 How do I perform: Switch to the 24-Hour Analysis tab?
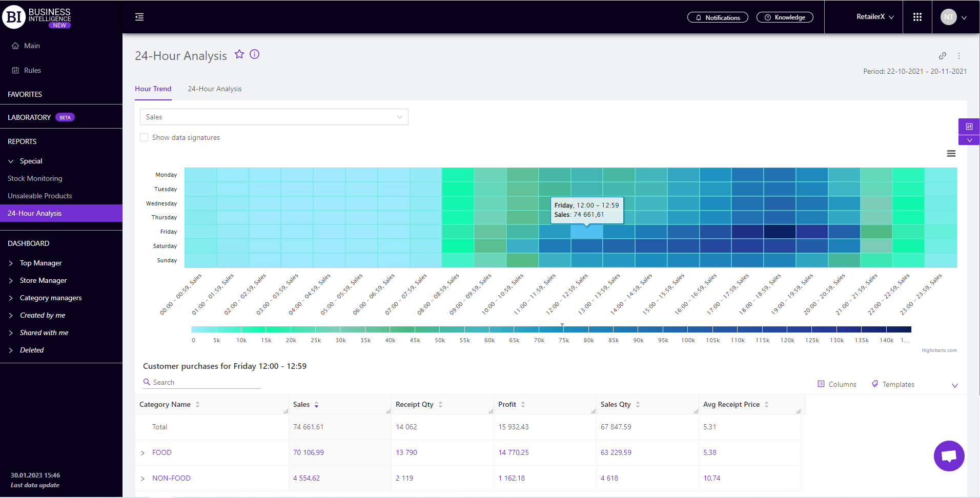(214, 89)
